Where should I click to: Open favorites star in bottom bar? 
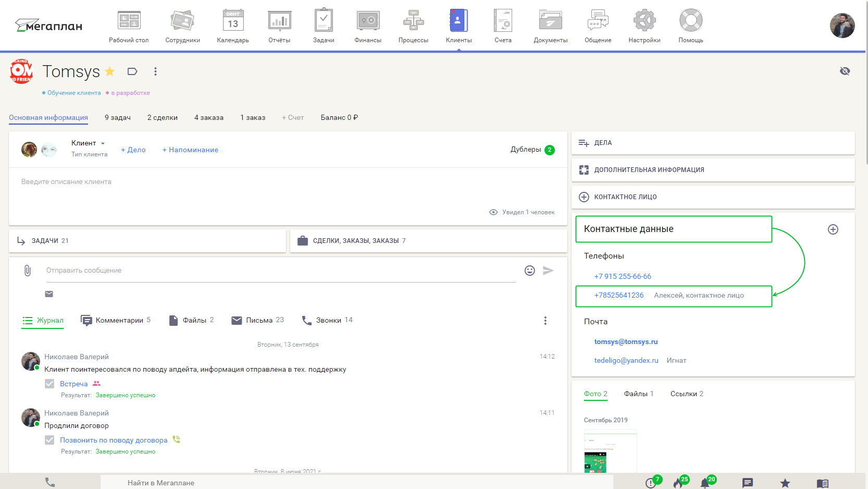[785, 483]
